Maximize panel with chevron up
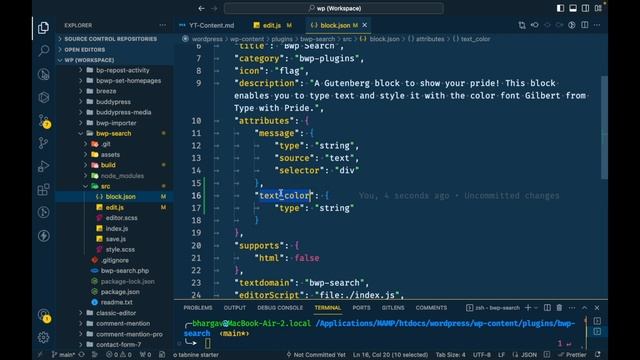The height and width of the screenshot is (360, 640). click(584, 308)
